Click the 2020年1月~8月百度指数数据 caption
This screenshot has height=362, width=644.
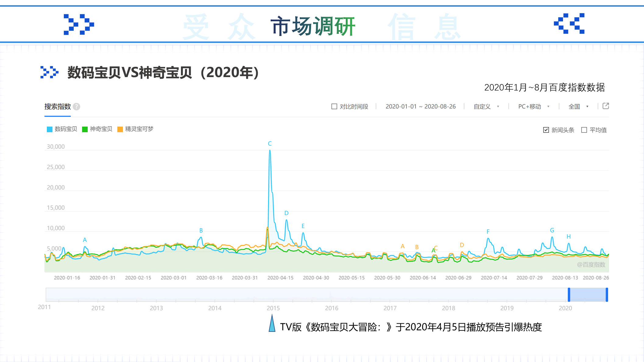[544, 87]
